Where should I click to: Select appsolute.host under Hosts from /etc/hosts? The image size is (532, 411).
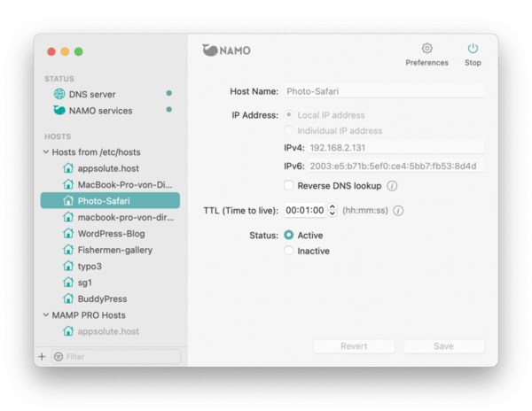click(110, 168)
